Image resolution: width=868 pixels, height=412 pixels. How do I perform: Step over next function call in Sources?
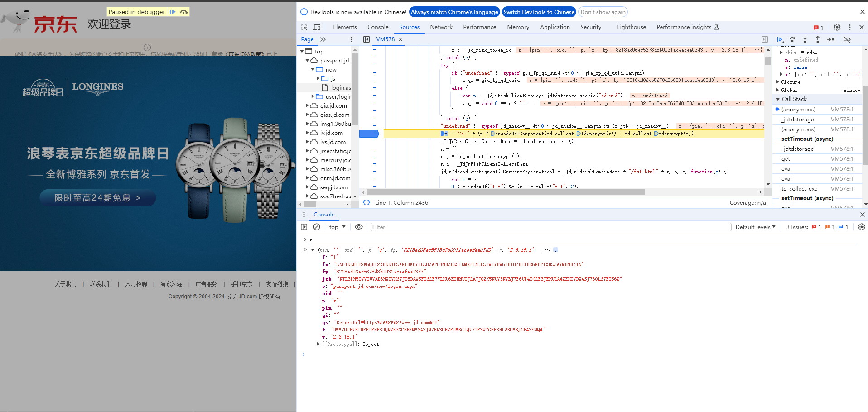coord(792,39)
